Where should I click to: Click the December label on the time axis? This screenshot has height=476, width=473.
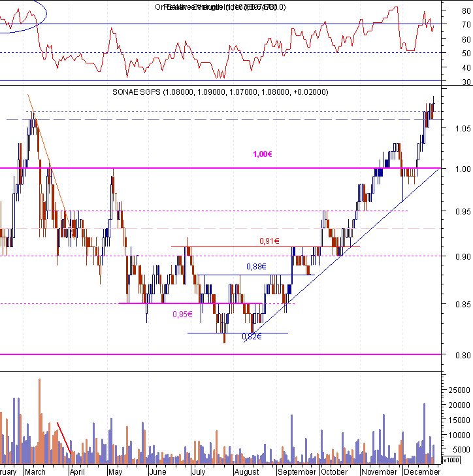point(422,472)
